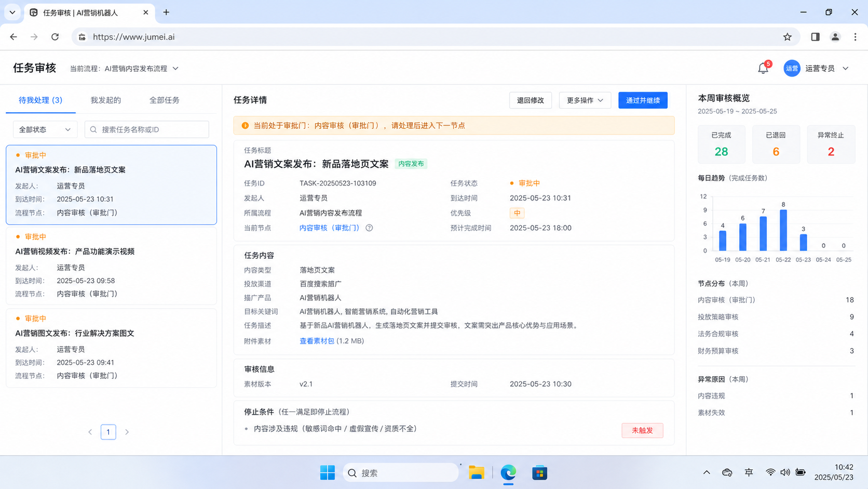Click the 未触发 status tag
Image resolution: width=868 pixels, height=489 pixels.
642,430
